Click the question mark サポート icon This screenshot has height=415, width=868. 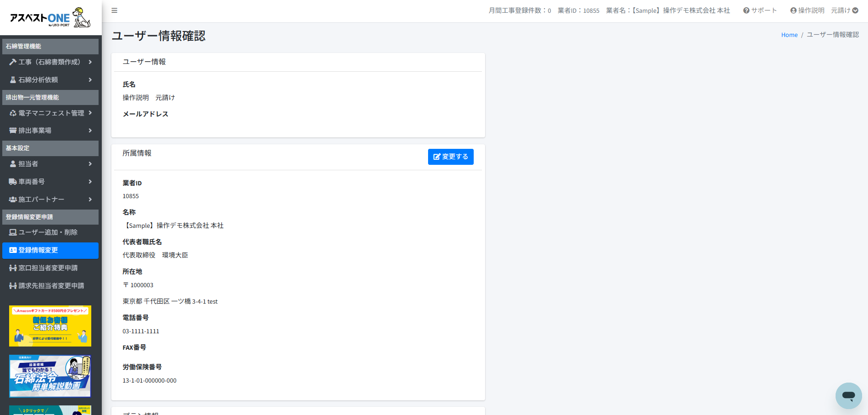tap(746, 11)
